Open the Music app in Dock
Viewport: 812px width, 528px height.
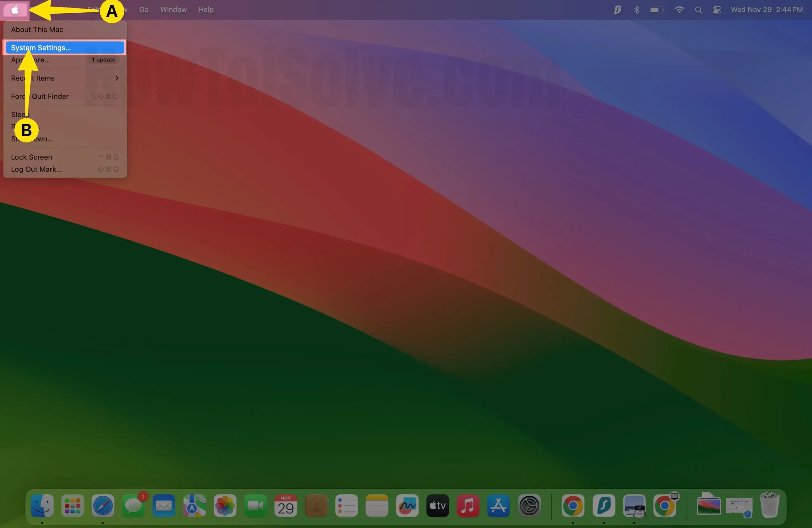(468, 505)
